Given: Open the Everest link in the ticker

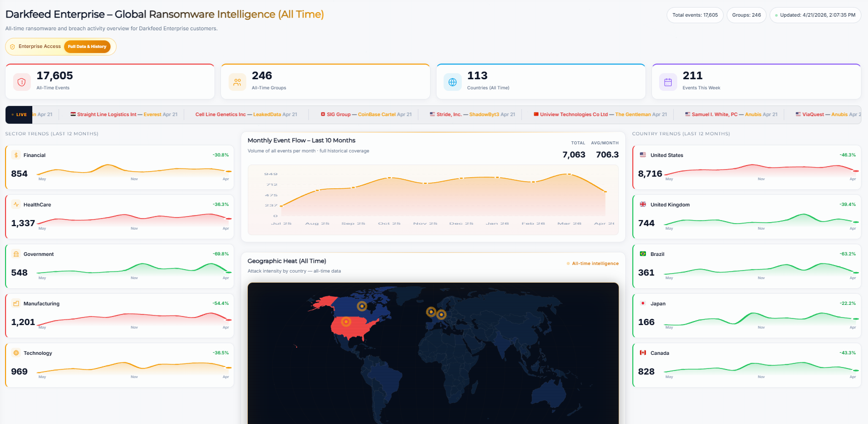Looking at the screenshot, I should [x=152, y=115].
